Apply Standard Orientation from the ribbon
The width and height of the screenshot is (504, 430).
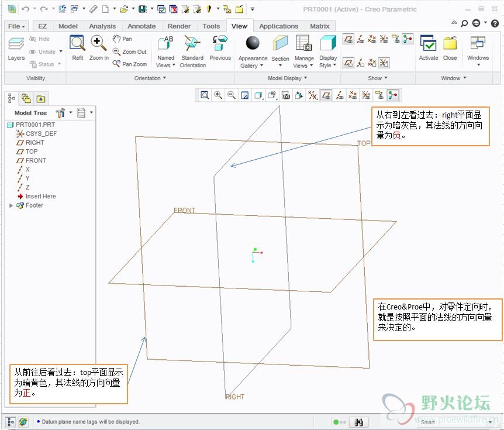tap(192, 51)
